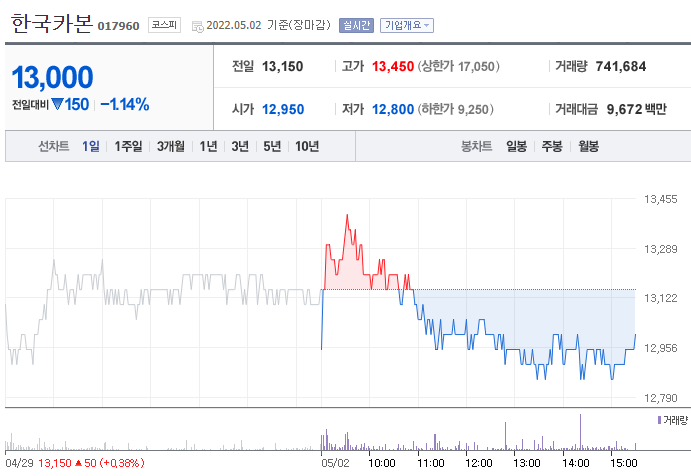Click the 12,790 y-axis label
691x476 pixels.
coord(661,398)
